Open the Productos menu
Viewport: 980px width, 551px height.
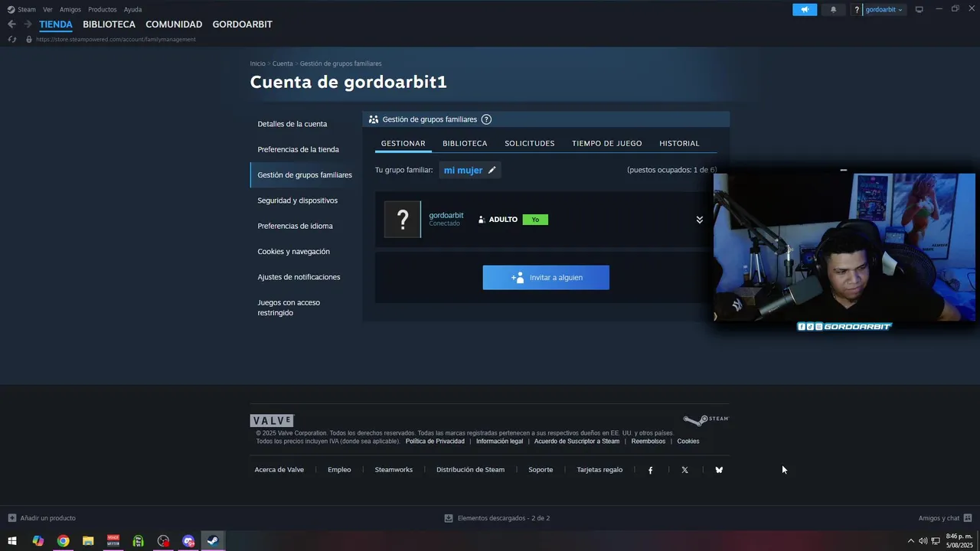[x=103, y=10]
